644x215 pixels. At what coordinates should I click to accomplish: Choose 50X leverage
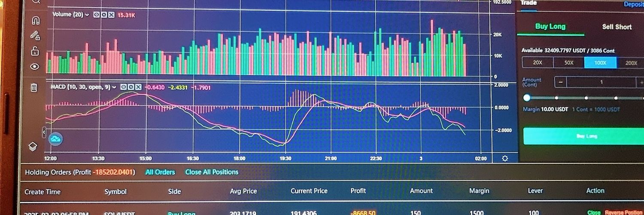[569, 62]
